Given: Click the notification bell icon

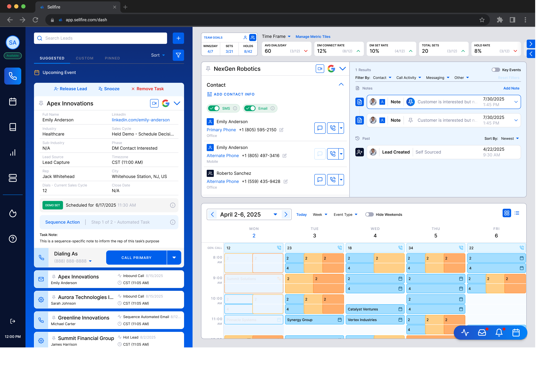Looking at the screenshot, I should tap(499, 332).
